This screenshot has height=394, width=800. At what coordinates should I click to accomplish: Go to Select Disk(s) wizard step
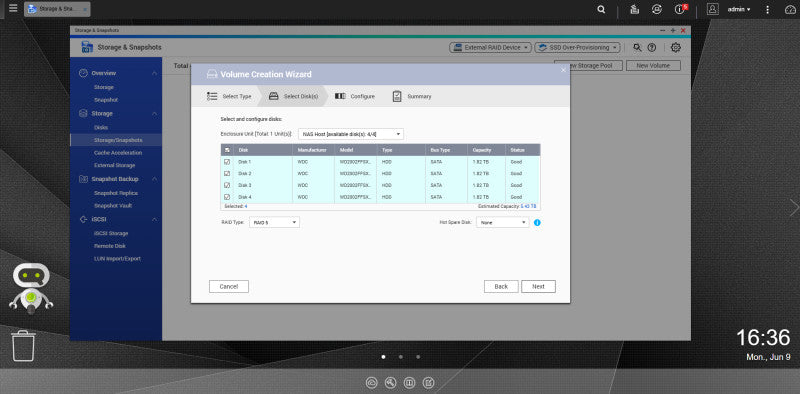click(293, 96)
